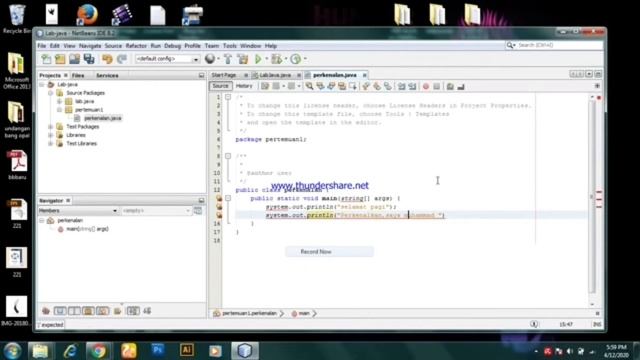Image resolution: width=640 pixels, height=360 pixels.
Task: Collapse the code fold at line 1
Action: [x=228, y=97]
